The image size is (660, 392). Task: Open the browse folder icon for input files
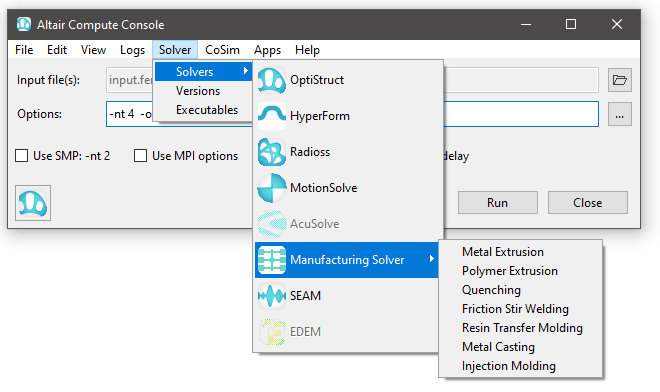(x=620, y=80)
